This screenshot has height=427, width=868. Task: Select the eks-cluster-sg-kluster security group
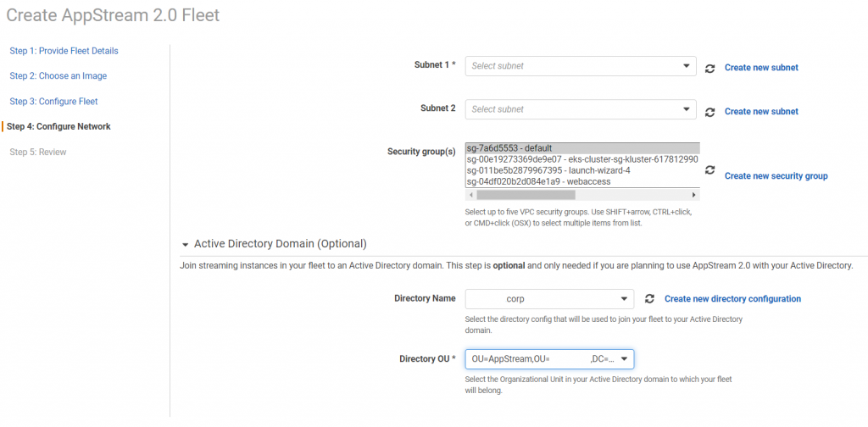coord(583,159)
